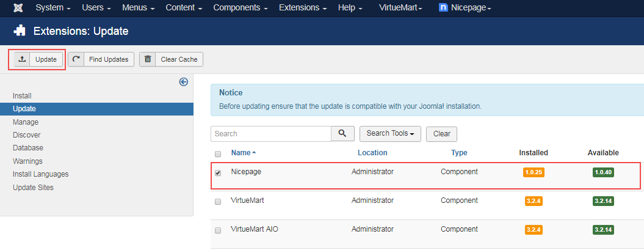Viewport: 644px width, 250px height.
Task: Open the Content dropdown menu
Action: pos(184,8)
